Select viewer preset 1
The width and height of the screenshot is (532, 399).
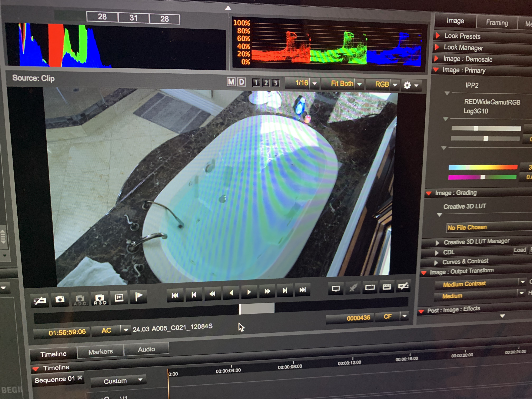(x=256, y=83)
